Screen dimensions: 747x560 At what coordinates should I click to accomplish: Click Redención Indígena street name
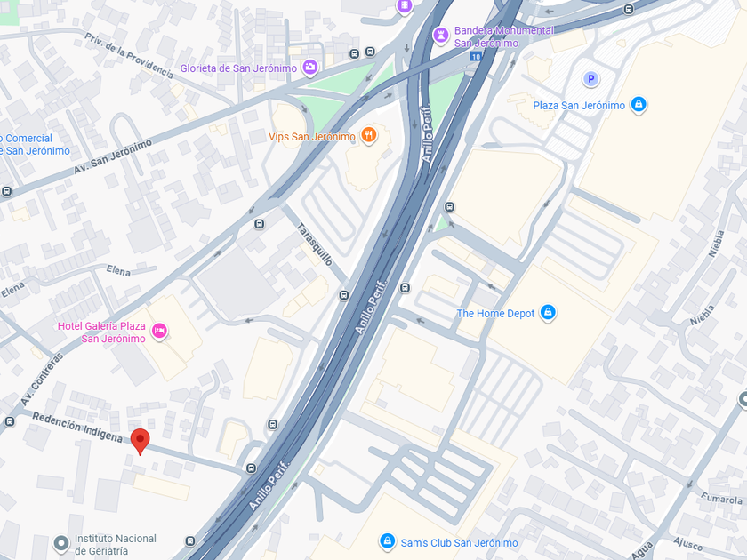pyautogui.click(x=77, y=428)
